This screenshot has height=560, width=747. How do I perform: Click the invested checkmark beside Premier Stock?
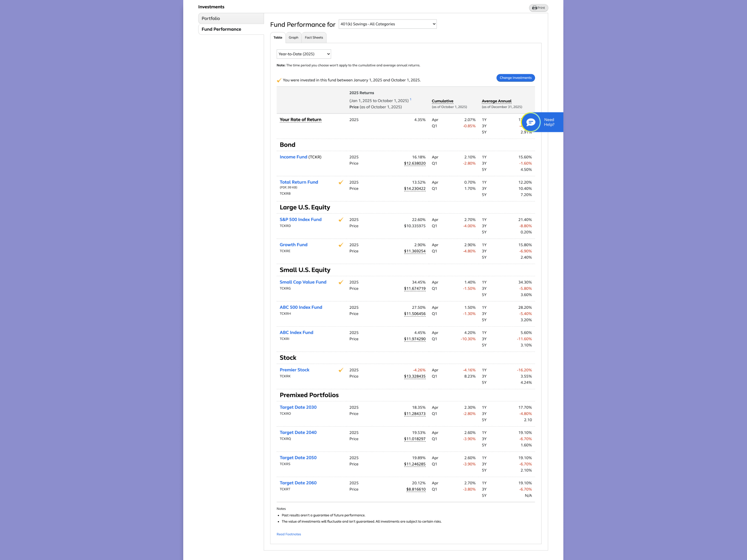[x=341, y=370]
